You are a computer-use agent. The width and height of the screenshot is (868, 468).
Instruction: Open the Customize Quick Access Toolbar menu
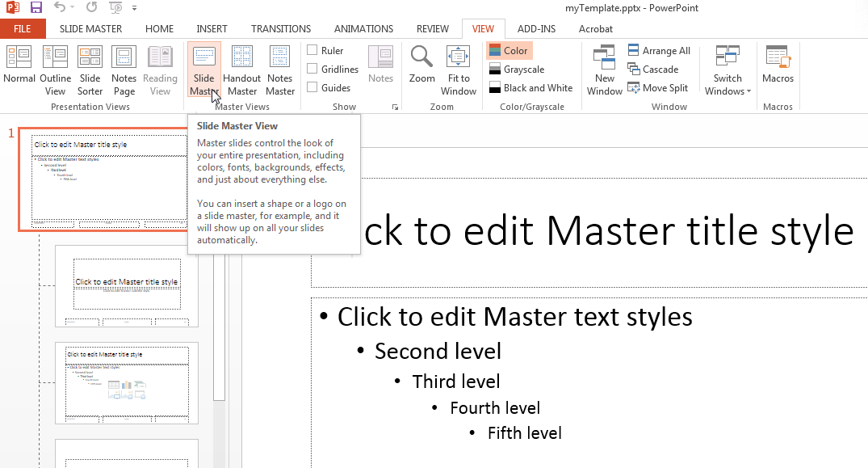click(134, 7)
